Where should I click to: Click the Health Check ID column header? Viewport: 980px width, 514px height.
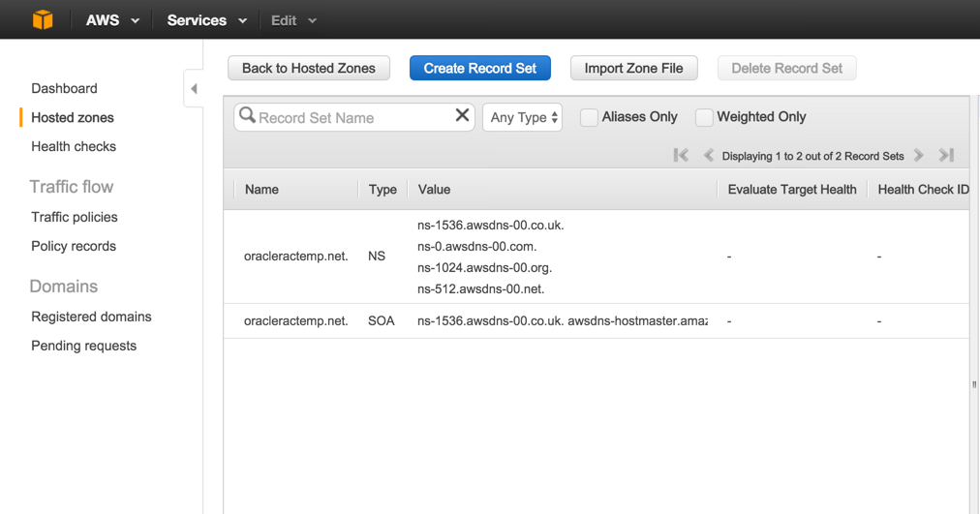(923, 189)
